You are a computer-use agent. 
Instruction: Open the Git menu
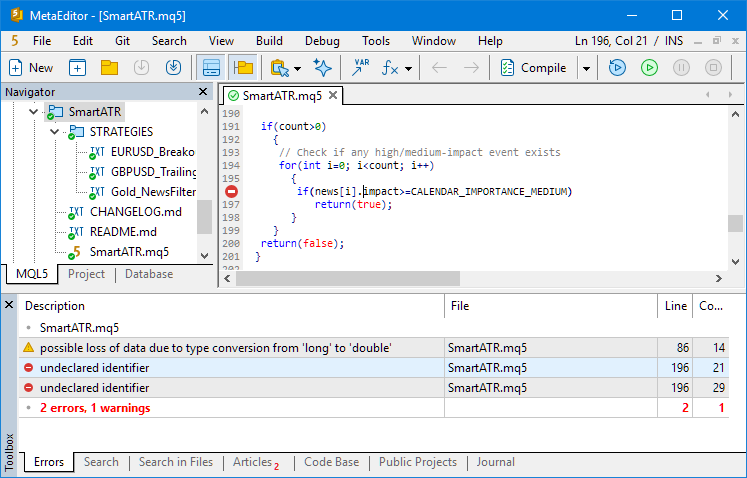[122, 41]
